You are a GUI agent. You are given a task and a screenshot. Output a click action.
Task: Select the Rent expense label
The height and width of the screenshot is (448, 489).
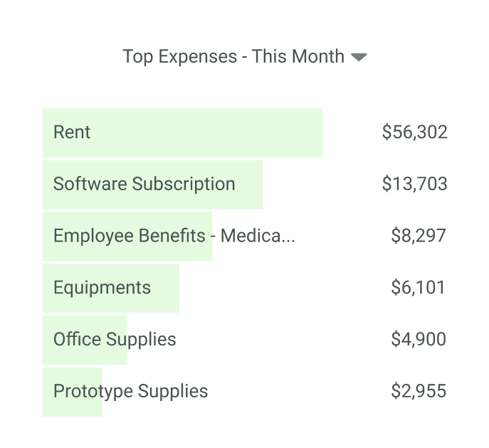72,132
